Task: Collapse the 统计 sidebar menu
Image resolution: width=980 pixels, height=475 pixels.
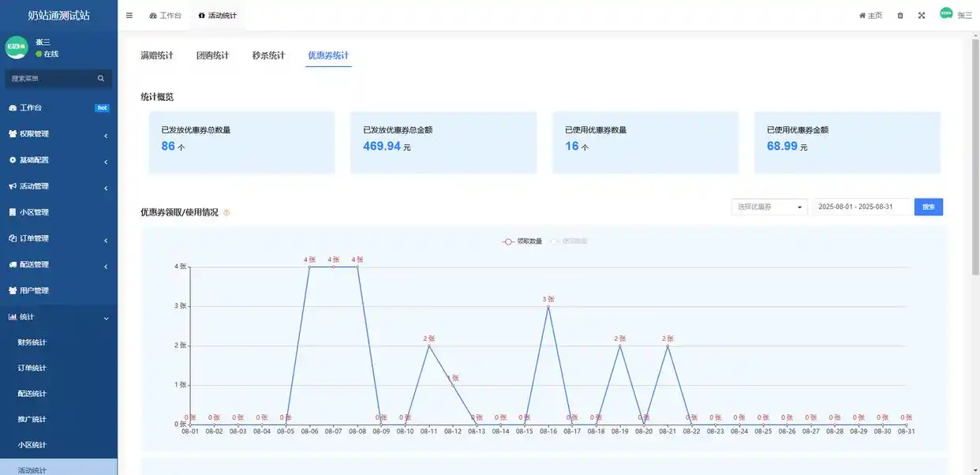Action: click(x=58, y=317)
